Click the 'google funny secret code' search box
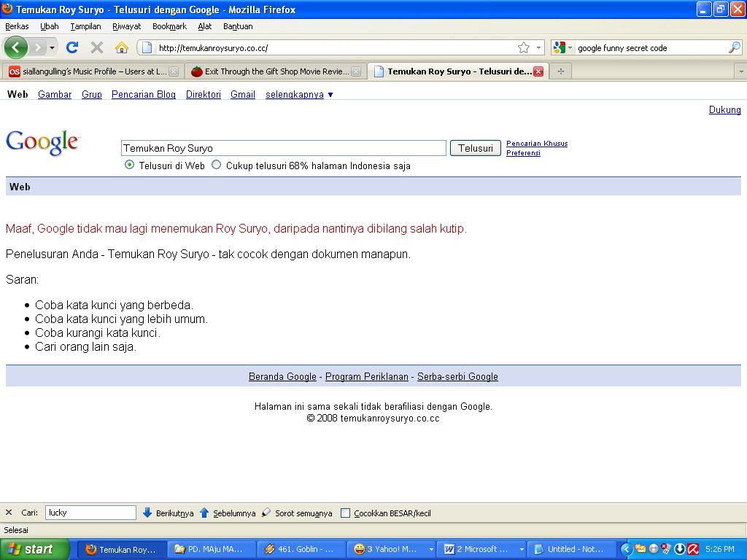This screenshot has width=747, height=560. pyautogui.click(x=650, y=47)
